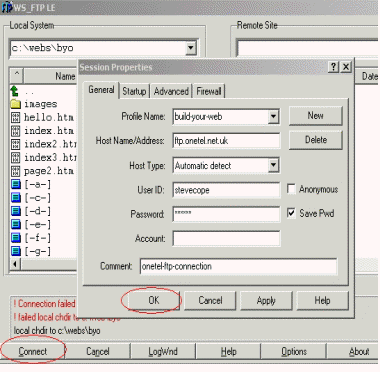Uncheck the Save Pwd checkbox
380x372 pixels.
pos(291,213)
